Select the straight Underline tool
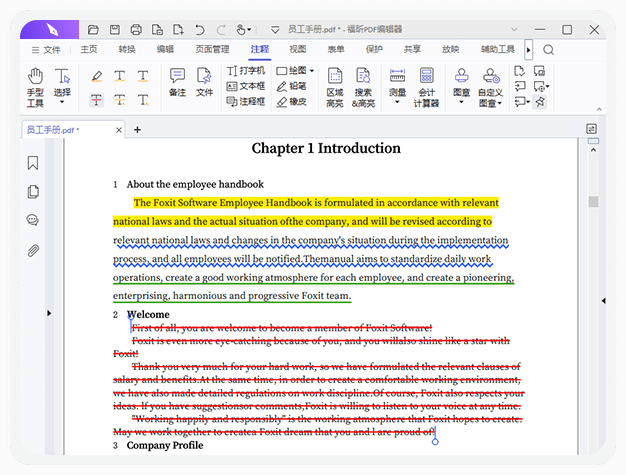626x475 pixels. [x=143, y=76]
